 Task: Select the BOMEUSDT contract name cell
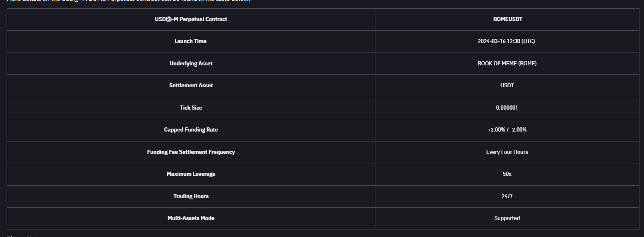pos(507,19)
